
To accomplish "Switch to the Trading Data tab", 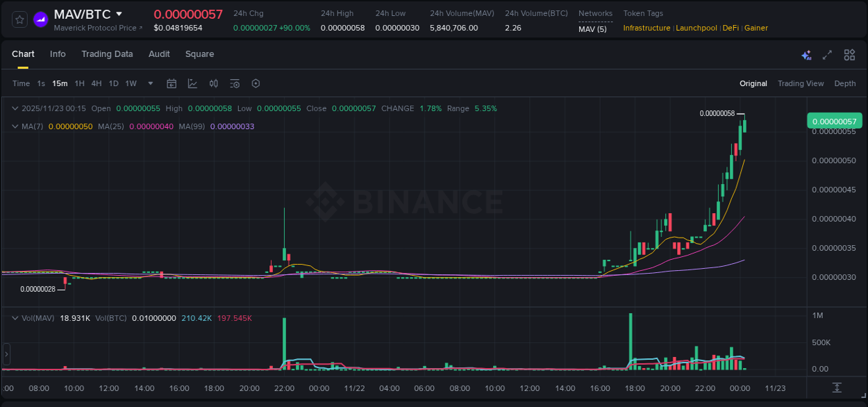I will (x=107, y=54).
